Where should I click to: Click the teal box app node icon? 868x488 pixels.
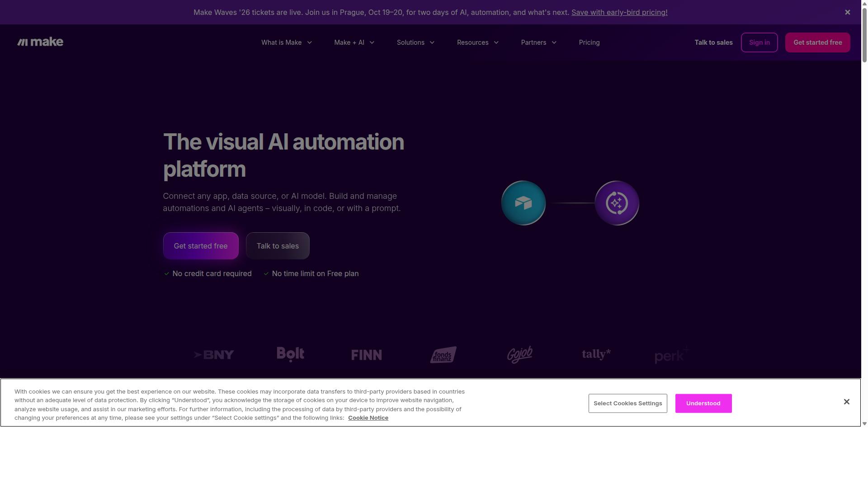coord(524,203)
